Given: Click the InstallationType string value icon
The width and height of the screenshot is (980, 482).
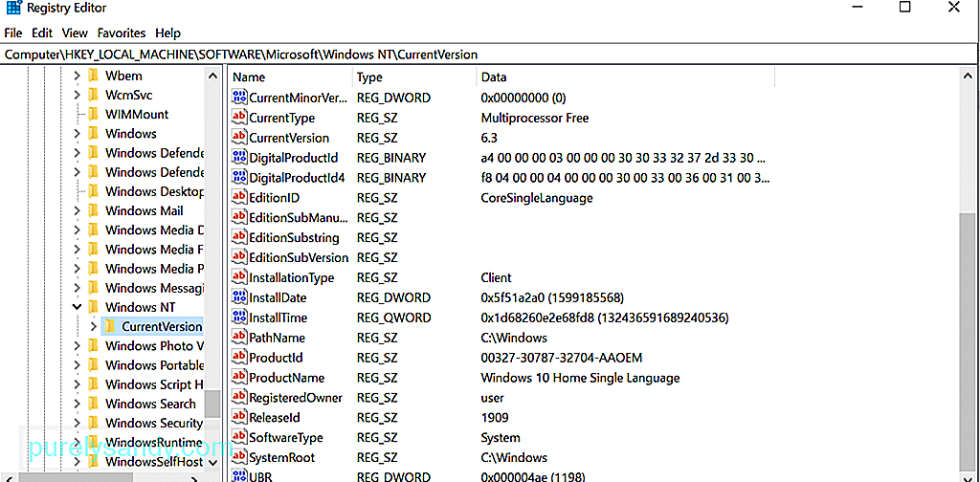Looking at the screenshot, I should pos(238,277).
